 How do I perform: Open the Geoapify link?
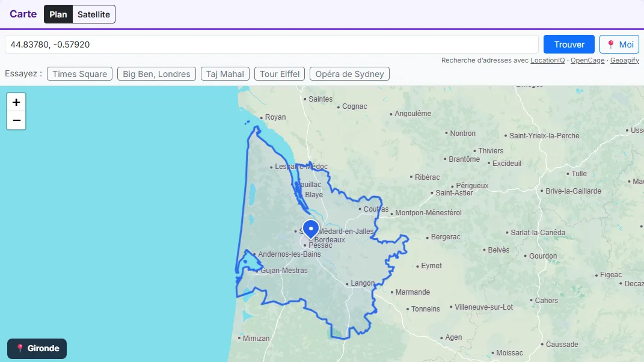625,60
